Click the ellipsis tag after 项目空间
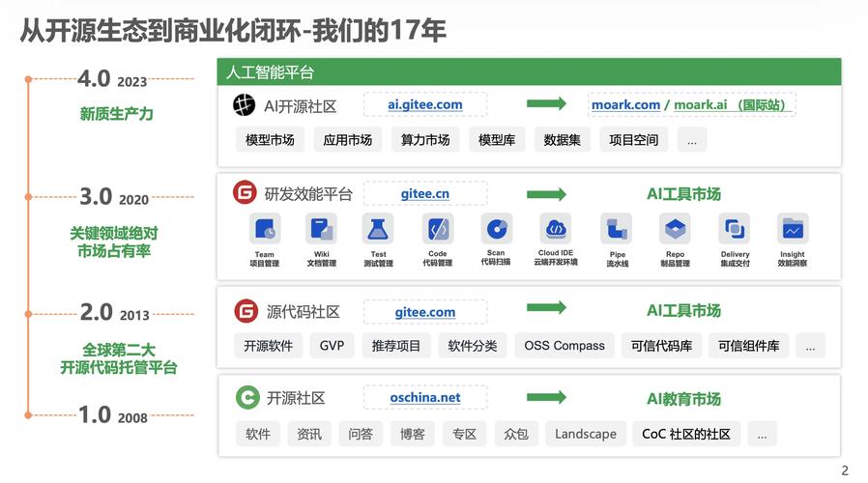The width and height of the screenshot is (868, 483). tap(692, 140)
